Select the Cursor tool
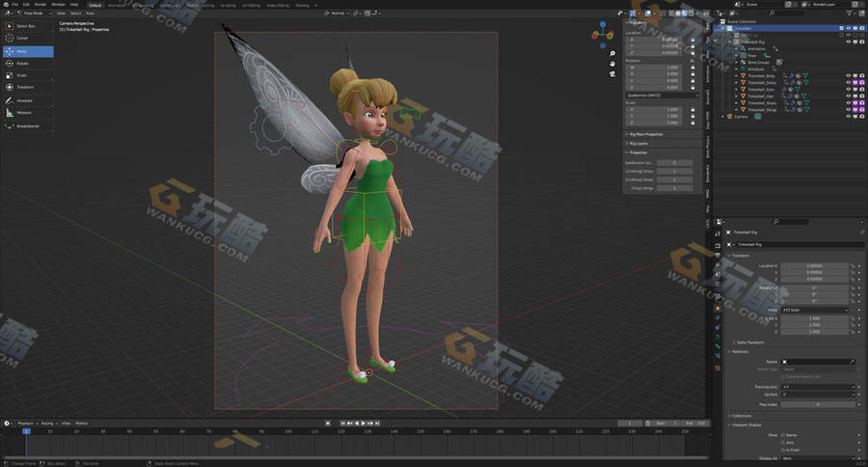Image resolution: width=868 pixels, height=467 pixels. click(28, 39)
